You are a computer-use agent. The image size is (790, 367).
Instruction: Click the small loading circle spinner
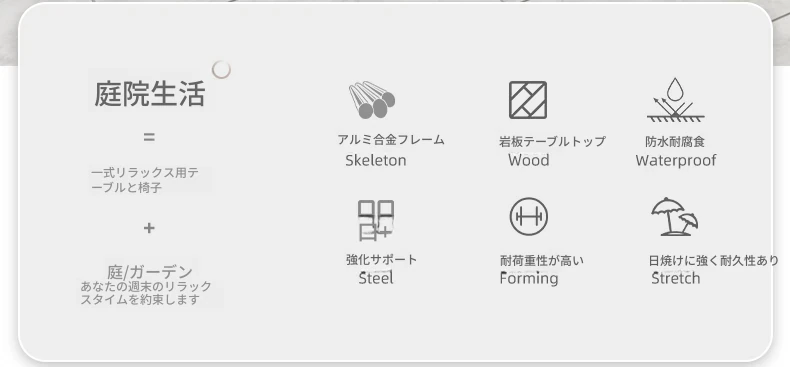click(221, 70)
